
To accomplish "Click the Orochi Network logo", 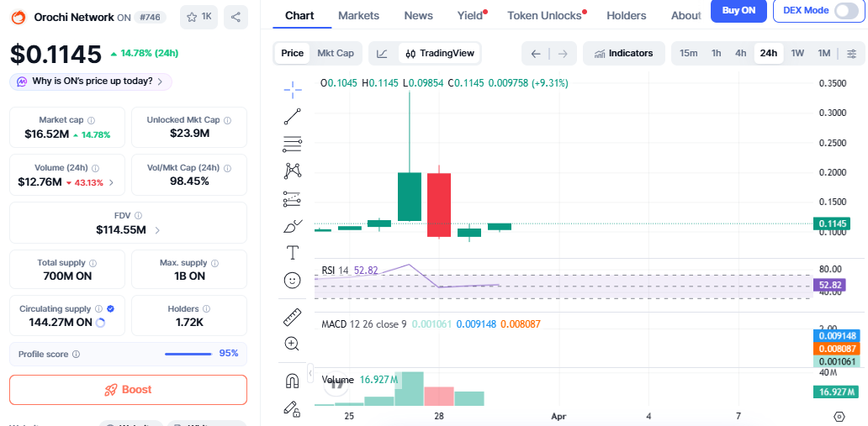I will [19, 17].
